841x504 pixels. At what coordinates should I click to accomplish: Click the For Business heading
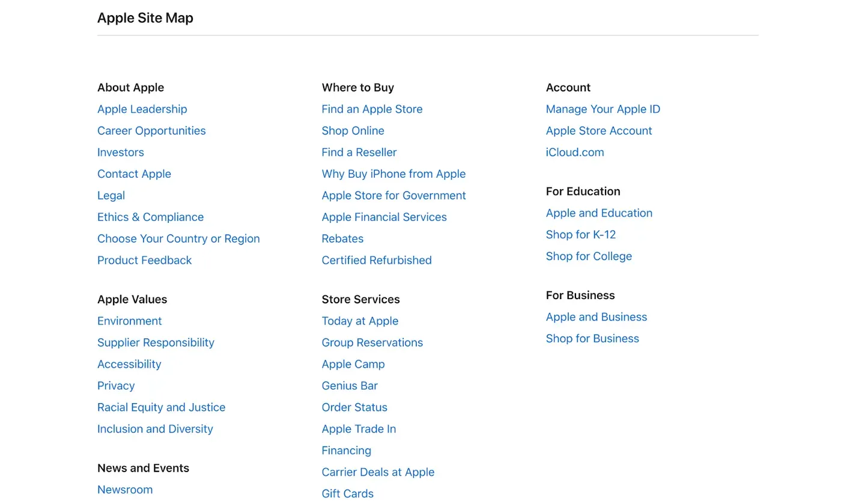(580, 295)
